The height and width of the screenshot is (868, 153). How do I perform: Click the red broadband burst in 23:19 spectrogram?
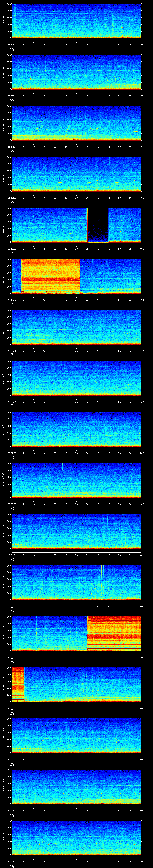(51, 276)
